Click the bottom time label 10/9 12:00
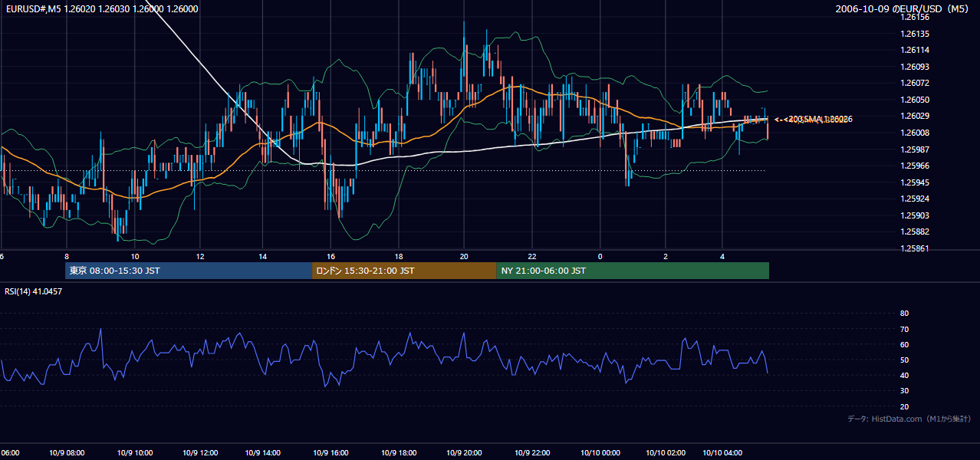The image size is (980, 460). click(200, 453)
